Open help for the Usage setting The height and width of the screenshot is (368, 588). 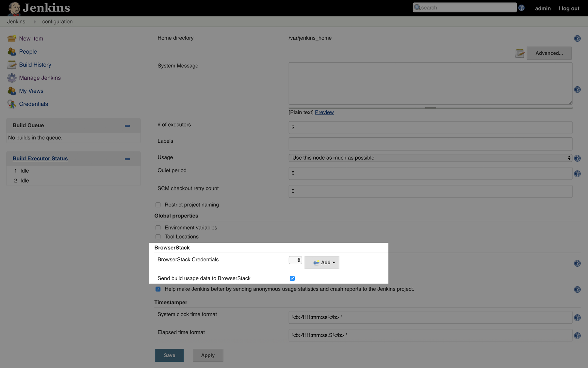[x=577, y=158]
